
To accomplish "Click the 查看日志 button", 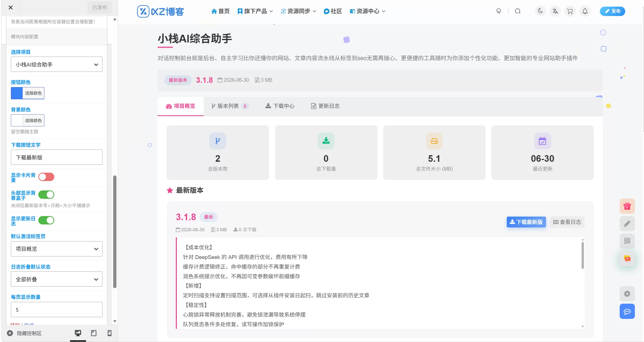I will coord(567,222).
